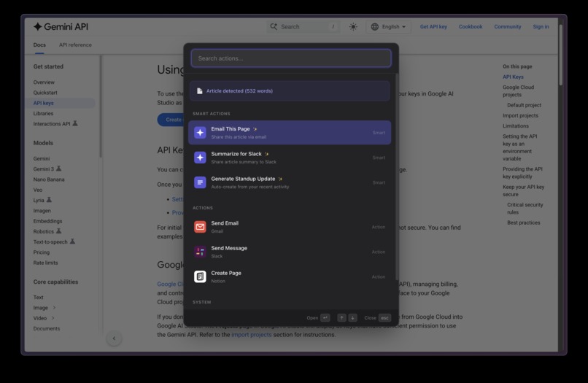Open Rate limits in the sidebar
This screenshot has height=383, width=588.
click(45, 263)
